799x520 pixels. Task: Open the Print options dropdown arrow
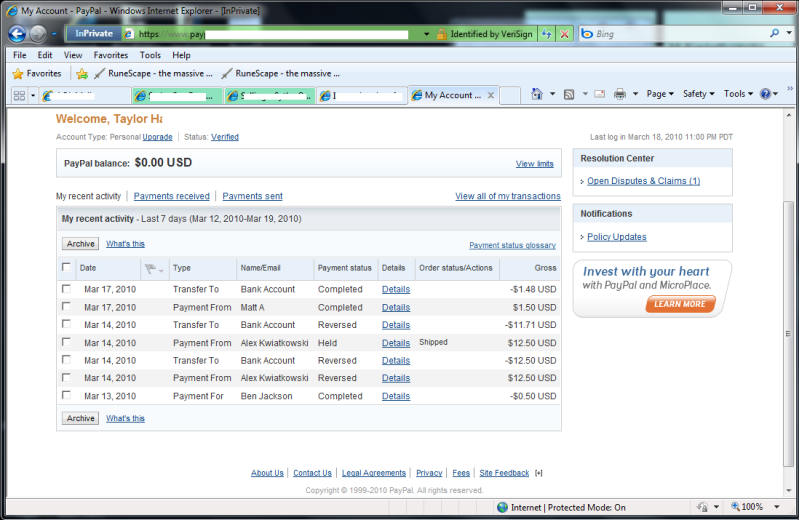tap(635, 94)
